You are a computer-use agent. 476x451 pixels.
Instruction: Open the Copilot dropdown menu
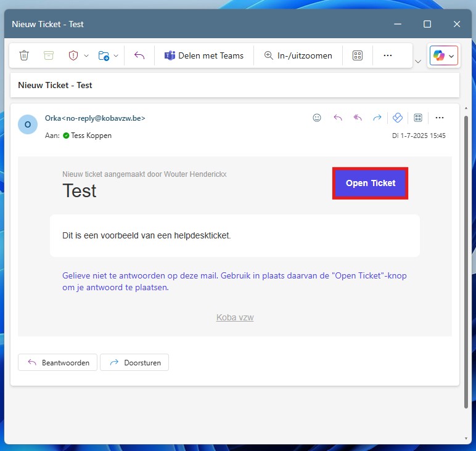[452, 56]
